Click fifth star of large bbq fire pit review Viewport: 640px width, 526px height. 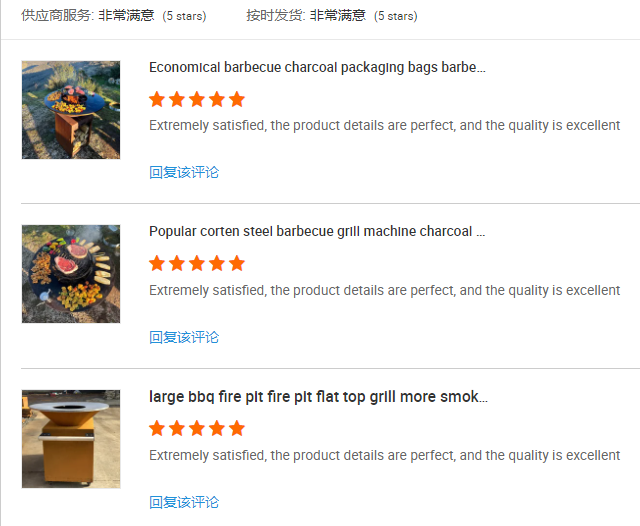pos(237,429)
